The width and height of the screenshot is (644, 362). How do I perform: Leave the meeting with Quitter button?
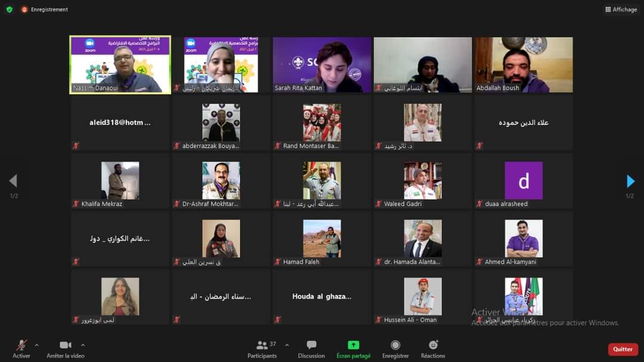[623, 349]
